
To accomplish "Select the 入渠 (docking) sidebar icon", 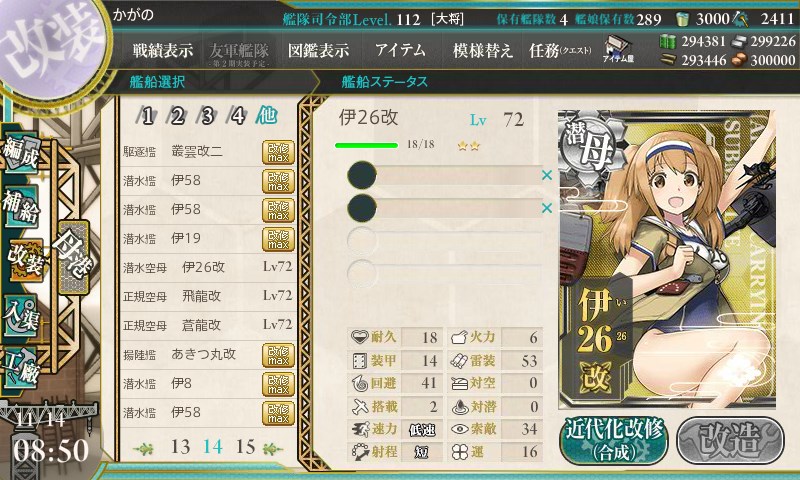I will point(20,316).
